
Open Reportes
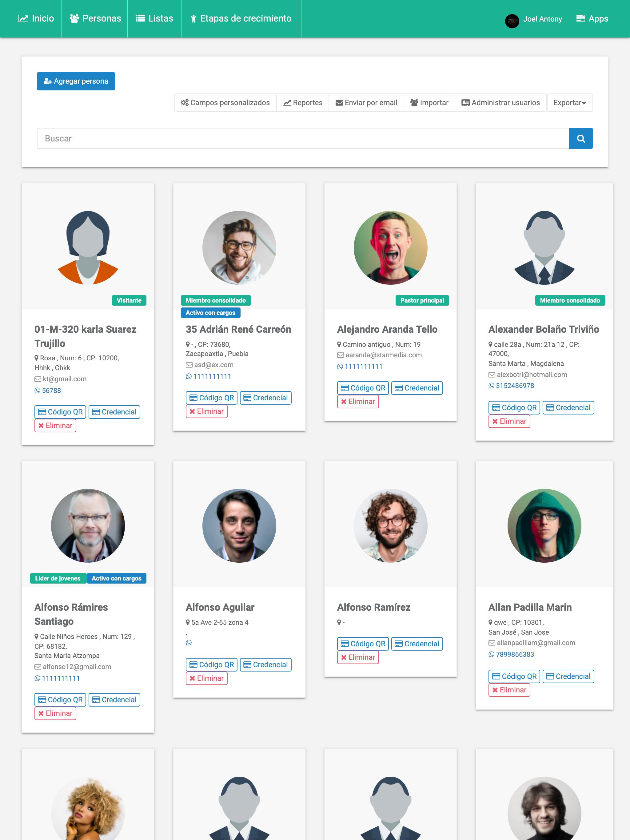click(302, 102)
